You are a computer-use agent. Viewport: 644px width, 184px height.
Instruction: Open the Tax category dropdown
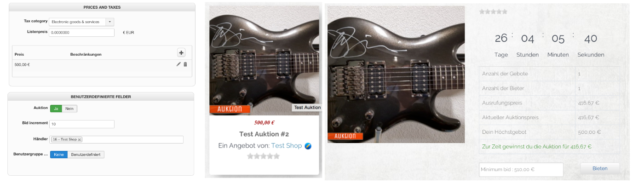[x=81, y=22]
